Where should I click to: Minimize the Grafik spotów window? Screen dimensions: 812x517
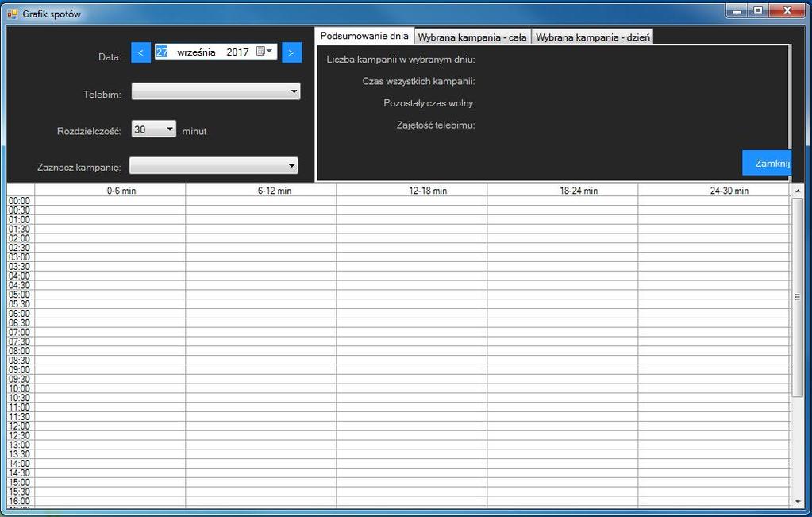pyautogui.click(x=737, y=10)
